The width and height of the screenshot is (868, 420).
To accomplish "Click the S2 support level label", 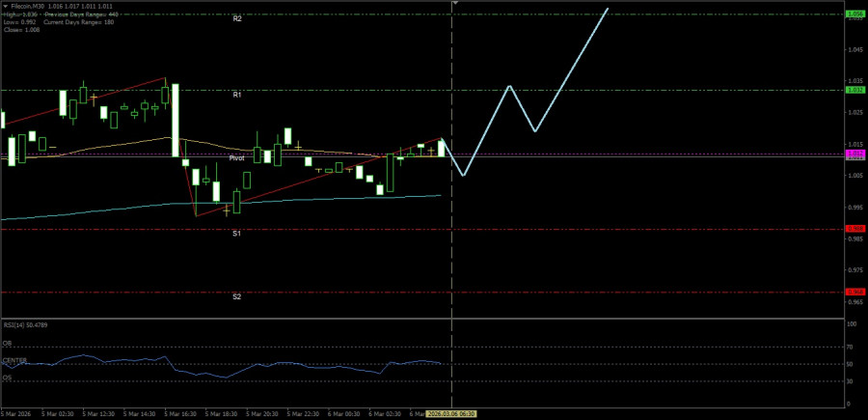I will 236,296.
